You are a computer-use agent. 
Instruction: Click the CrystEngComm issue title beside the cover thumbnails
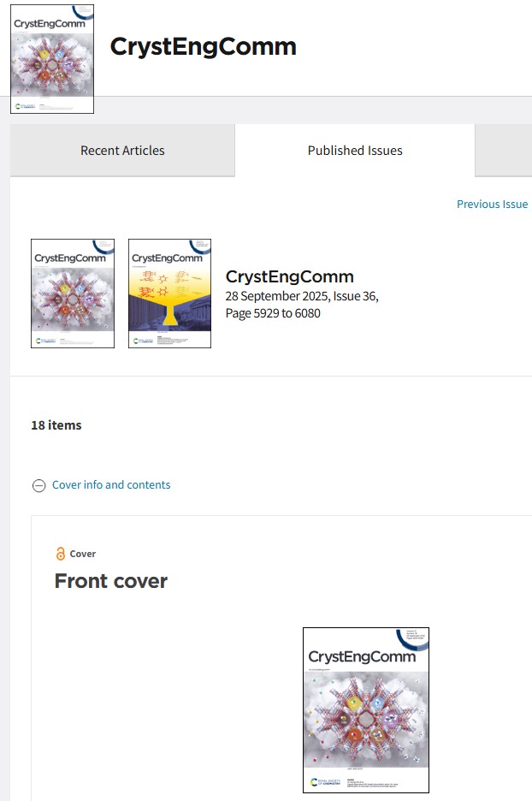(x=289, y=276)
